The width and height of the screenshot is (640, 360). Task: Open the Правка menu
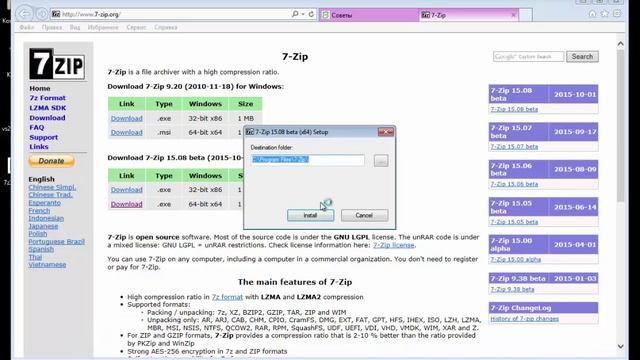click(52, 27)
